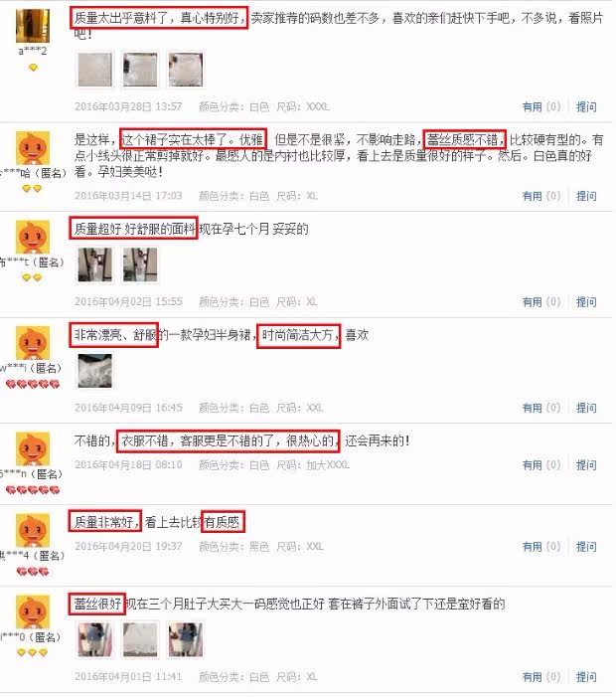Click 提问 on the 04月18日 08:10 review
Viewport: 616px width, 697px height.
[x=586, y=465]
